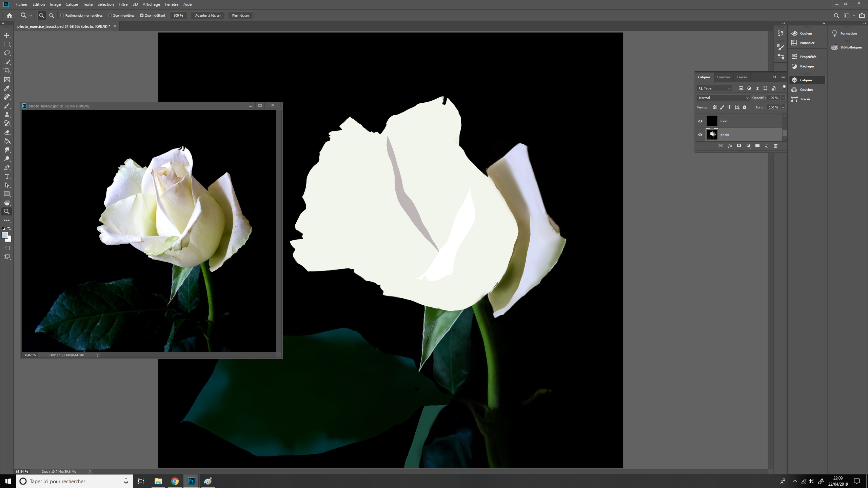This screenshot has width=868, height=488.
Task: Click the Plein écran button
Action: coord(240,15)
